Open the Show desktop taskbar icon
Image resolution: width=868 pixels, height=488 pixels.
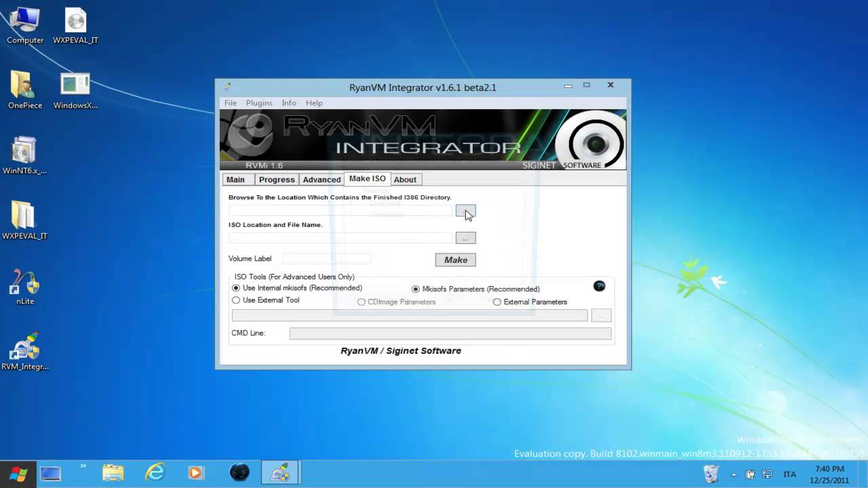(50, 473)
